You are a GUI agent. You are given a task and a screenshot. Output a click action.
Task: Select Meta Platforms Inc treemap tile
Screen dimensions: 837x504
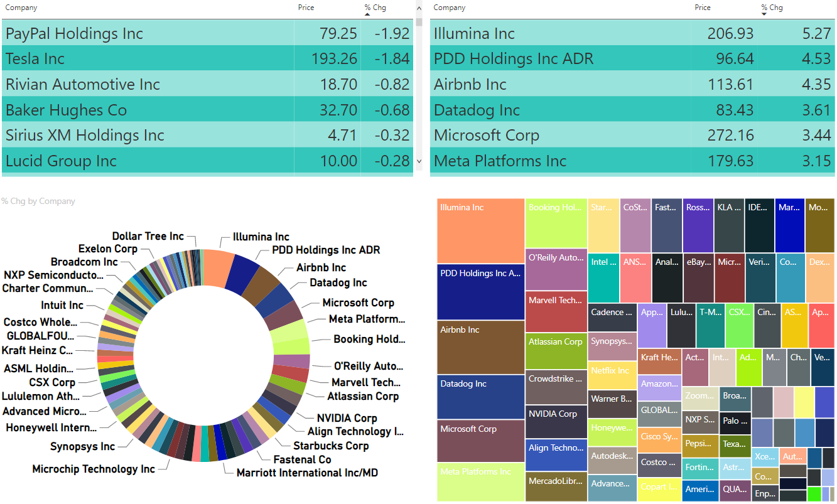(x=481, y=482)
